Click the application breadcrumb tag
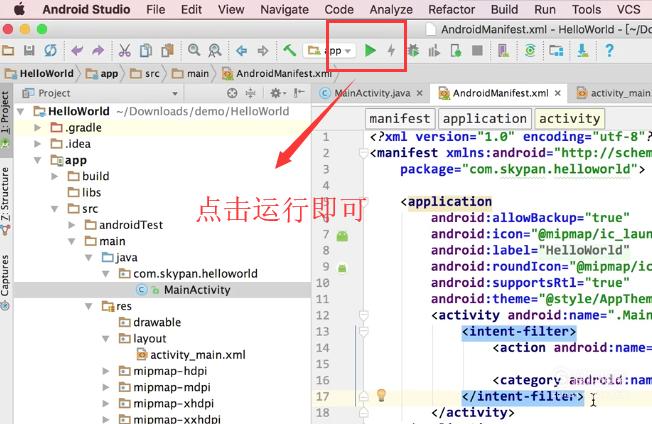This screenshot has width=652, height=424. [x=485, y=119]
